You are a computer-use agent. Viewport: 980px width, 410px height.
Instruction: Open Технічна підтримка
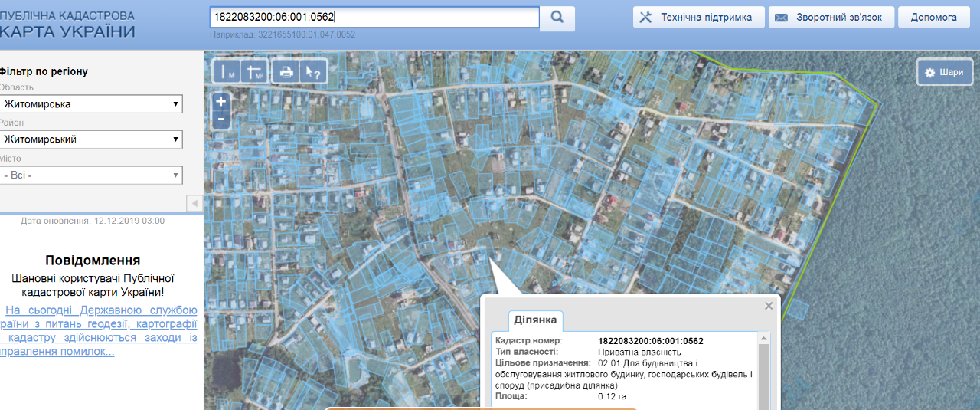tap(698, 18)
